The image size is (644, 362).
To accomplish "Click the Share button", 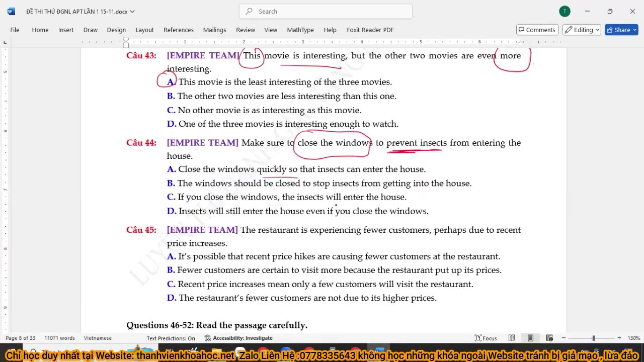I will 621,30.
